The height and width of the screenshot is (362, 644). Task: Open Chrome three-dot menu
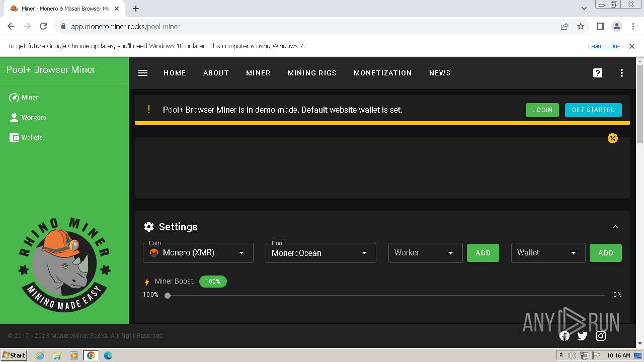(x=632, y=26)
